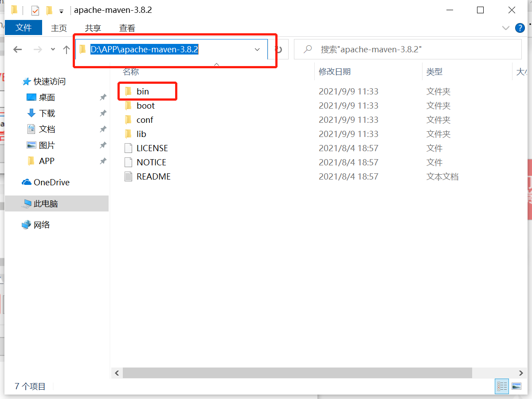Switch to the 主页 ribbon tab
The width and height of the screenshot is (532, 399).
point(59,28)
